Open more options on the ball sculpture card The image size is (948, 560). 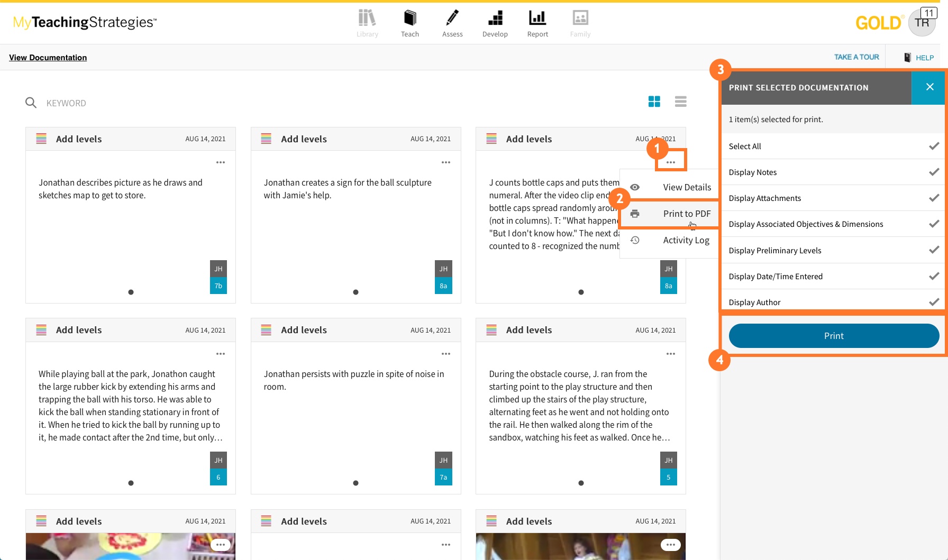tap(446, 162)
